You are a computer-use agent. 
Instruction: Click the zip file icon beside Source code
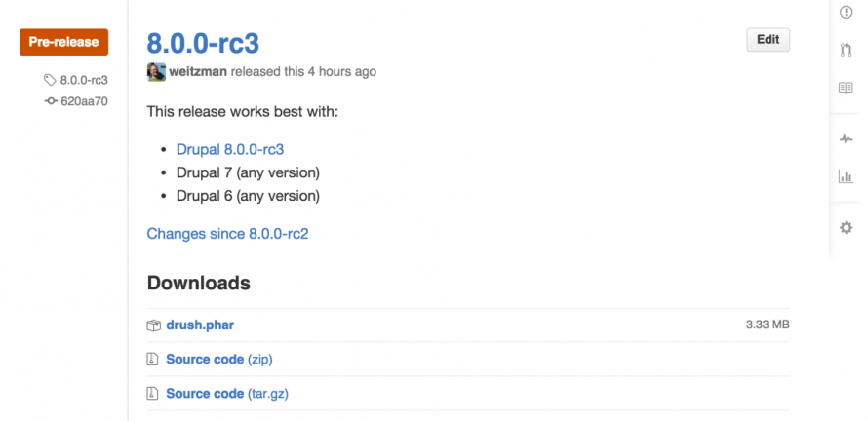[x=153, y=360]
